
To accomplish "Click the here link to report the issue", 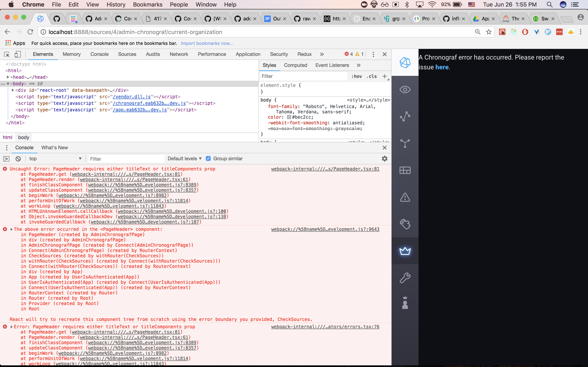I will (442, 67).
